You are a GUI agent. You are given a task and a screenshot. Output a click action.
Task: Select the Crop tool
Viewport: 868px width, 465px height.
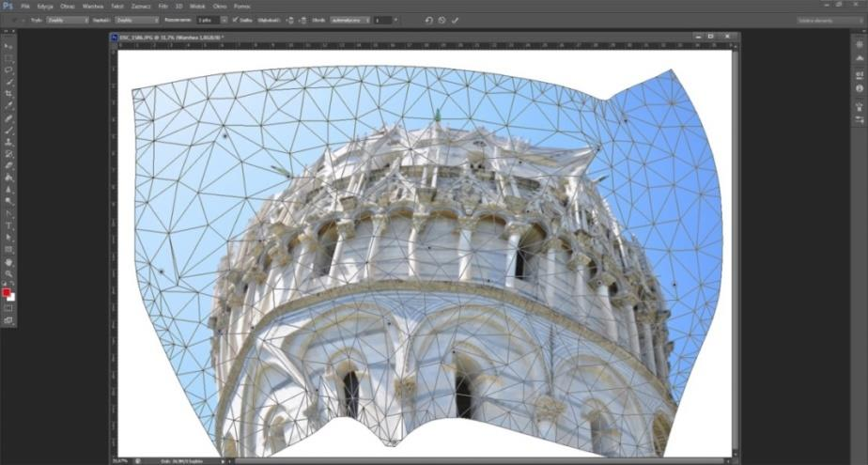[x=9, y=94]
